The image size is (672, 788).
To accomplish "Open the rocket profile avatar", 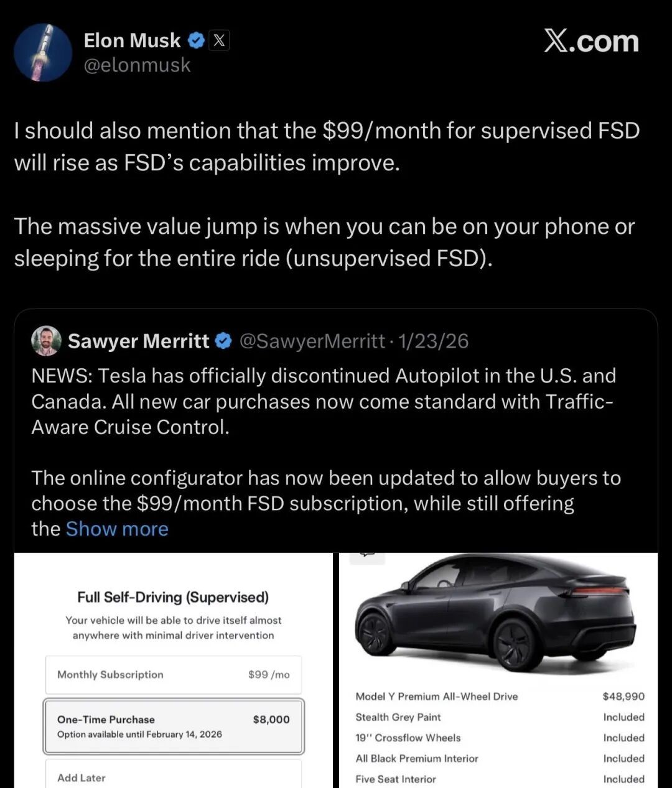I will click(43, 53).
